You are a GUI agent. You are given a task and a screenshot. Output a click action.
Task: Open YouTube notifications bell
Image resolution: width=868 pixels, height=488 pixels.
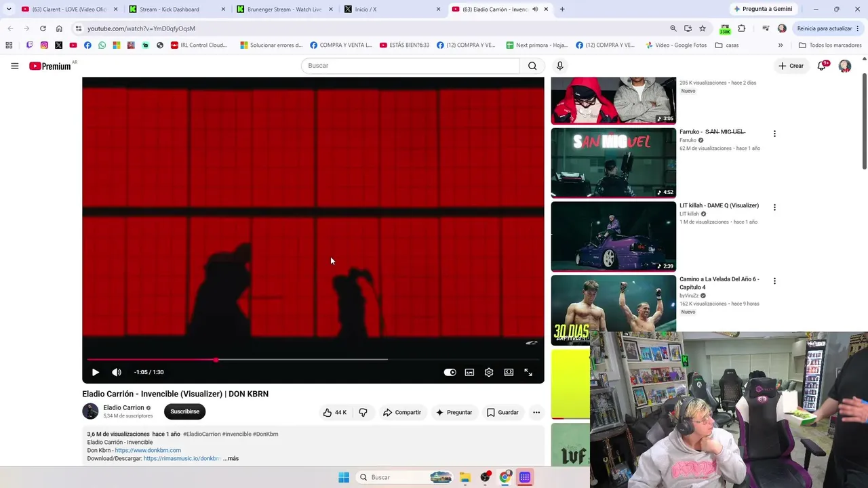[822, 66]
